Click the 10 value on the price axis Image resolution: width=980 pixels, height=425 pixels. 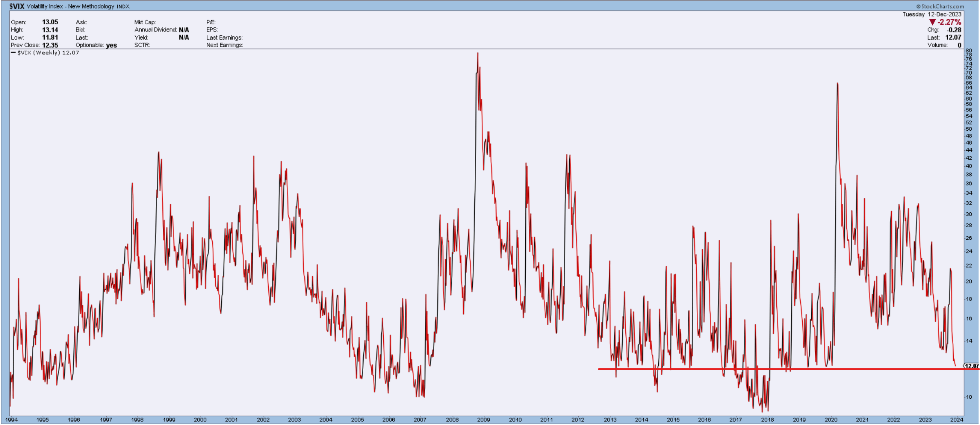click(969, 397)
